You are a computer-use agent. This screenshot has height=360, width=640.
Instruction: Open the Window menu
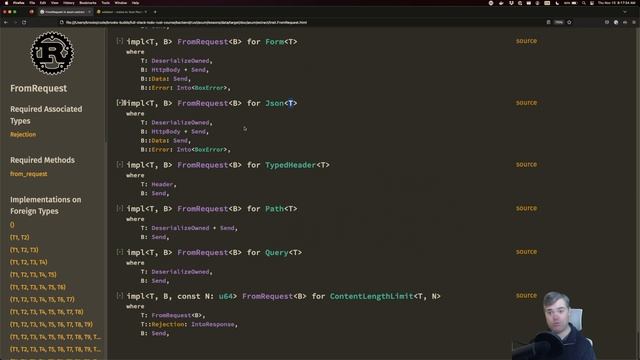click(x=120, y=3)
